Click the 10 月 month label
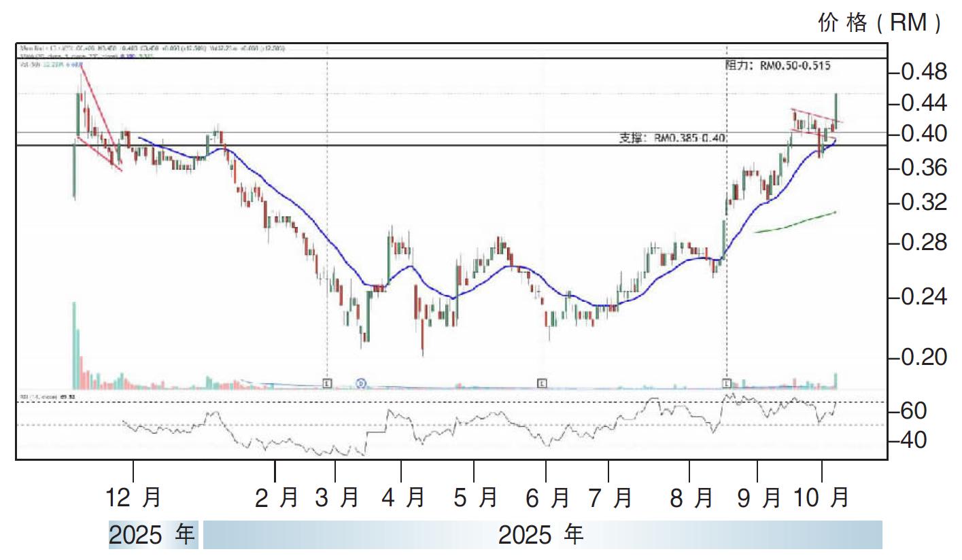962x560 pixels. coord(822,498)
